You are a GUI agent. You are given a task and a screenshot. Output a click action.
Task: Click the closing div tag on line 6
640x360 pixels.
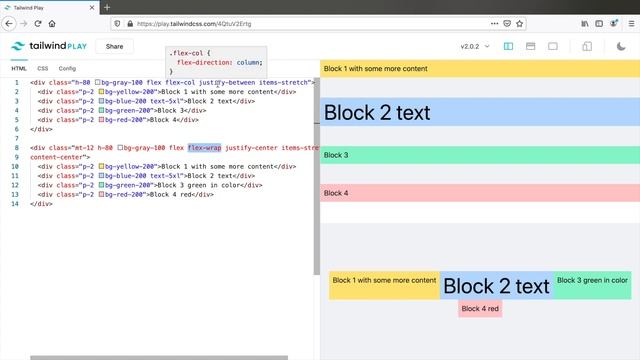(x=41, y=129)
